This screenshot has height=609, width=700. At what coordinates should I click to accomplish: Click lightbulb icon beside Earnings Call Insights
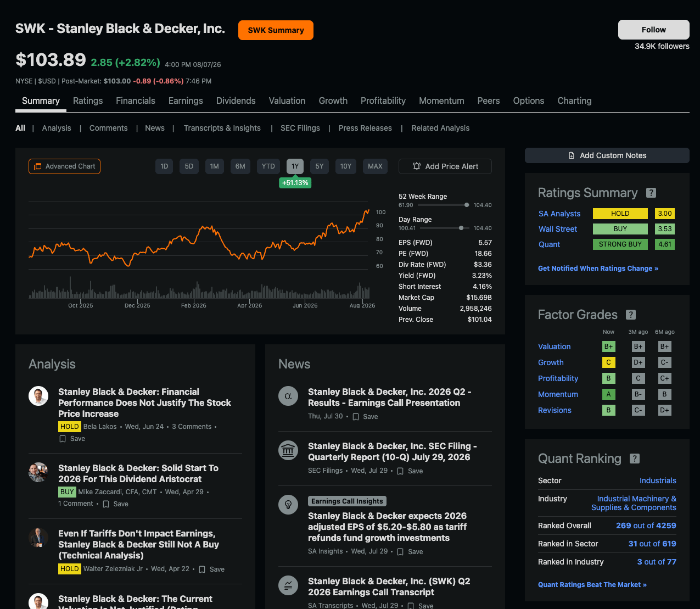click(288, 505)
